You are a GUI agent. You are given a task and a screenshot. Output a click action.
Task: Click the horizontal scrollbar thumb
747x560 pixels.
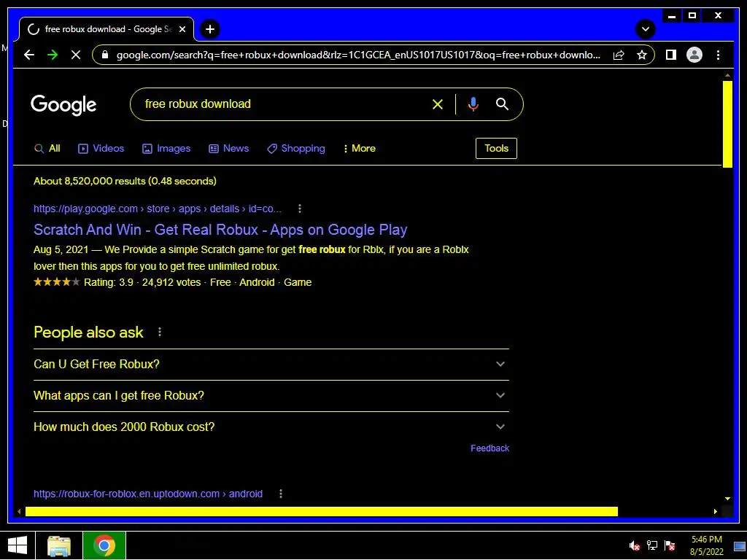point(322,511)
